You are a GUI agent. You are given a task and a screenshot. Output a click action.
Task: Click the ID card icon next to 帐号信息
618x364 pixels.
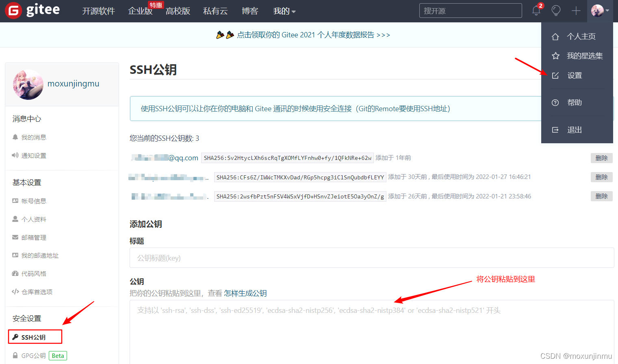tap(15, 201)
